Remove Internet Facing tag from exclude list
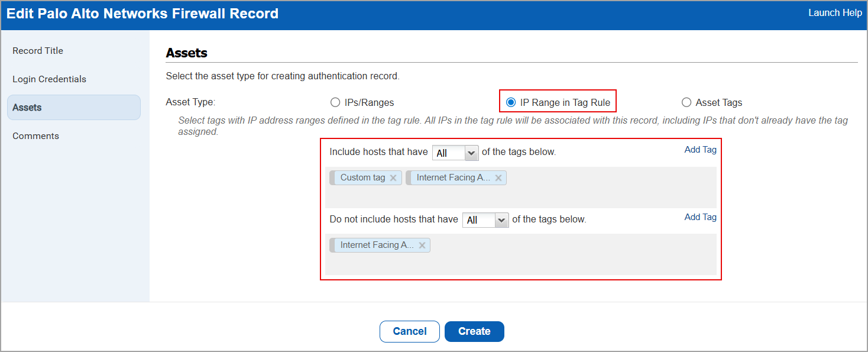The width and height of the screenshot is (868, 352). pos(422,245)
